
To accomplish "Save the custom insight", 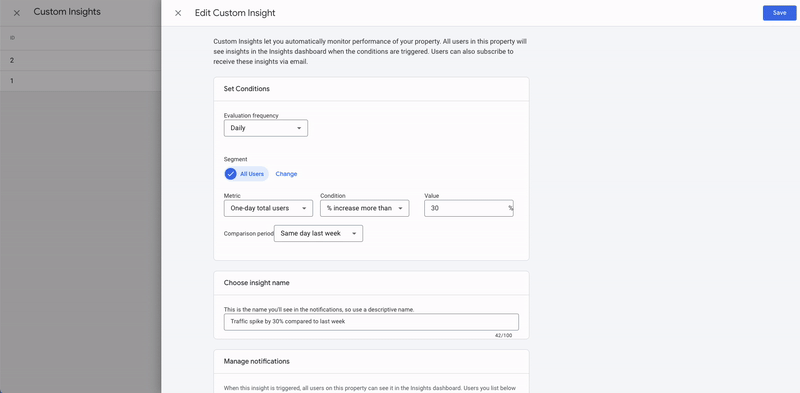I will pos(779,13).
